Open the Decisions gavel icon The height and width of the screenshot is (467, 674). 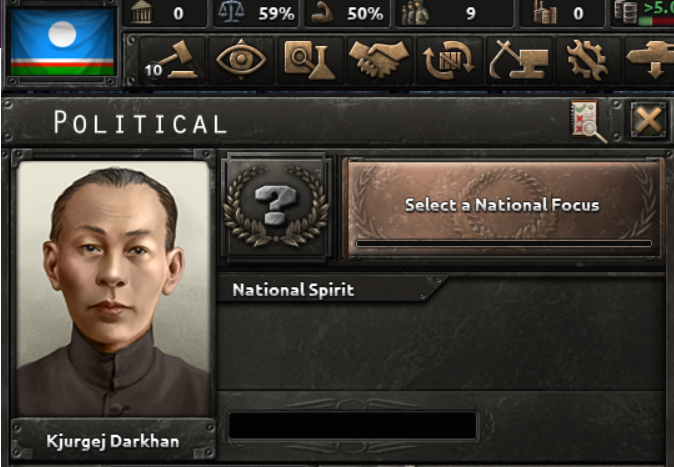pyautogui.click(x=172, y=60)
